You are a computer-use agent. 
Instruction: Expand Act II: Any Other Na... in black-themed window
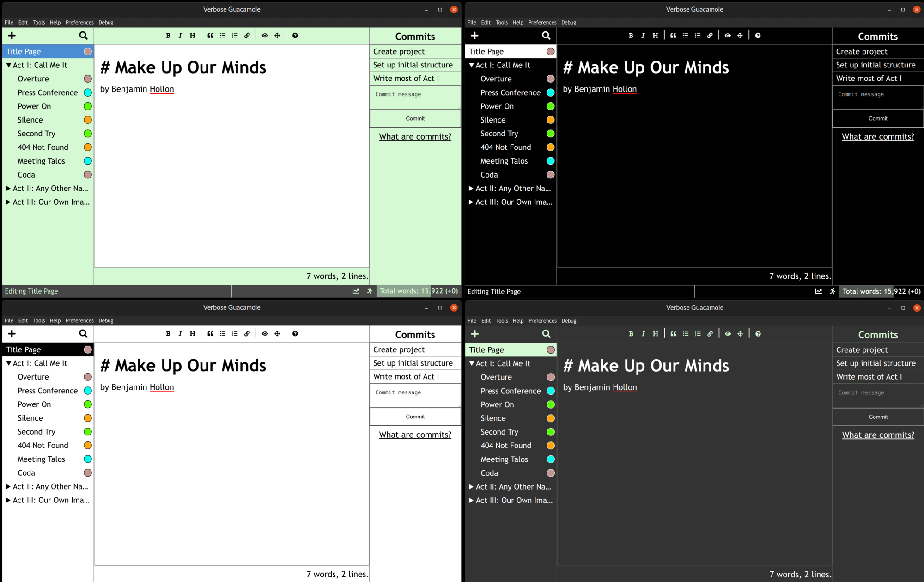[471, 189]
